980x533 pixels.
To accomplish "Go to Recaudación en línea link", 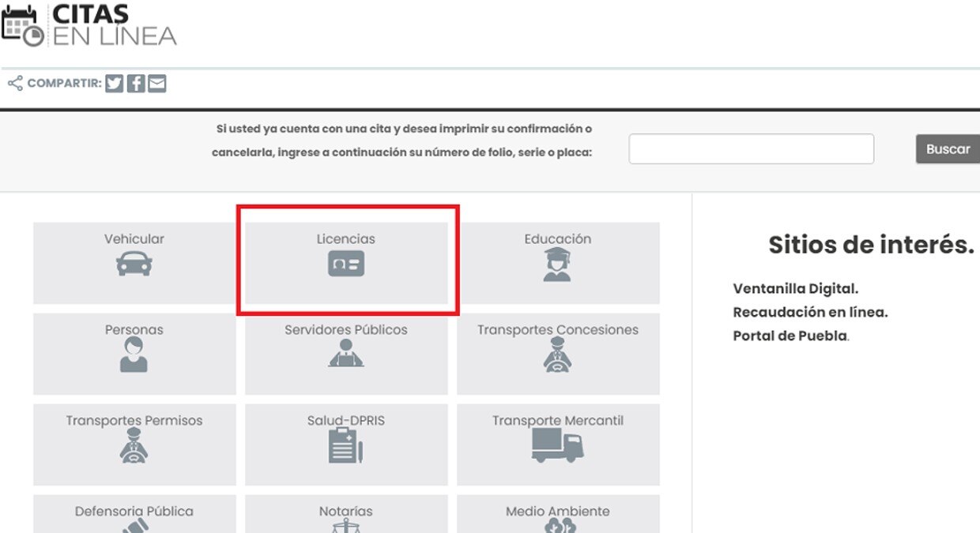I will click(x=810, y=312).
